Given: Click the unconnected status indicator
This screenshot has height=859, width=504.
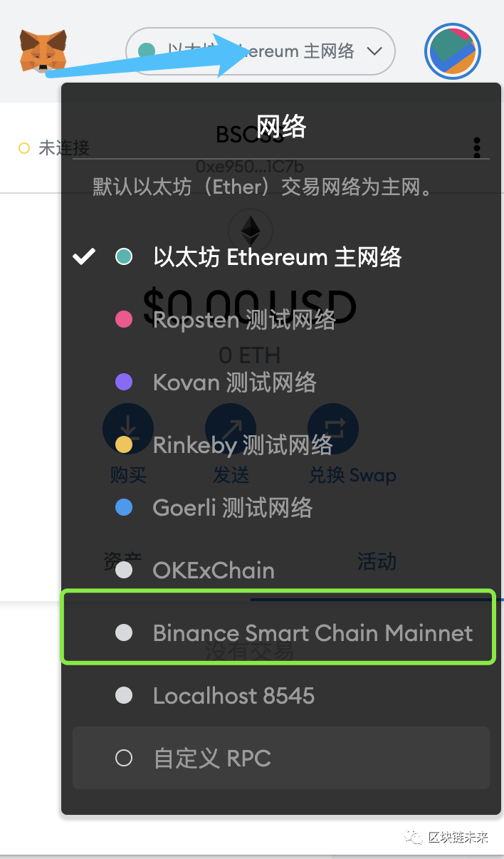Looking at the screenshot, I should tap(54, 148).
